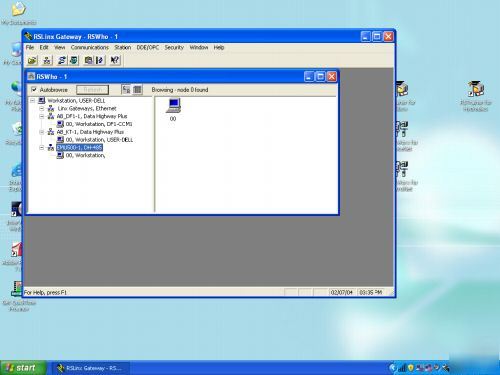Screen dimensions: 500x375
Task: Click network icon beside AB_KT-1
Action: pos(51,132)
